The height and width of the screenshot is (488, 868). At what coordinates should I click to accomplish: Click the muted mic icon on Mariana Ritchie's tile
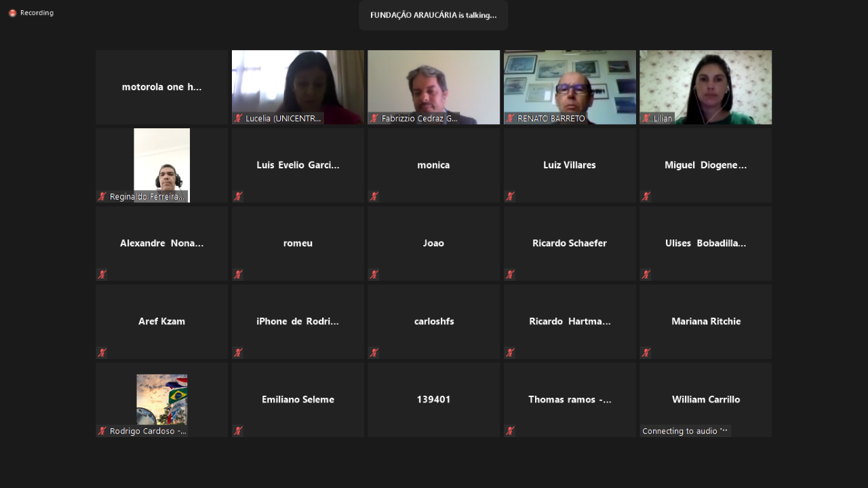coord(646,352)
